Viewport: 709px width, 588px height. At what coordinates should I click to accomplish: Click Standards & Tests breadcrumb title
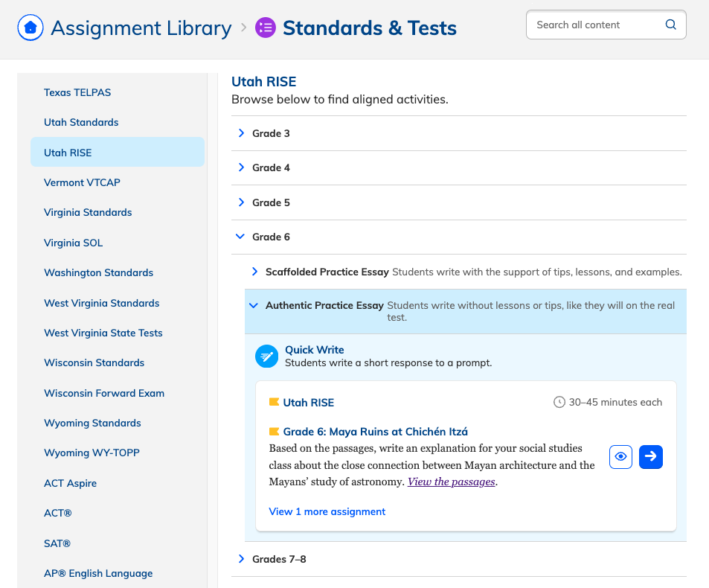pyautogui.click(x=370, y=28)
